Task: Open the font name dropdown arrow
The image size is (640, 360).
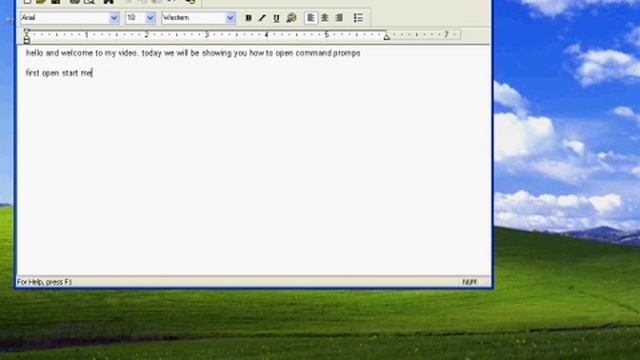Action: (114, 18)
